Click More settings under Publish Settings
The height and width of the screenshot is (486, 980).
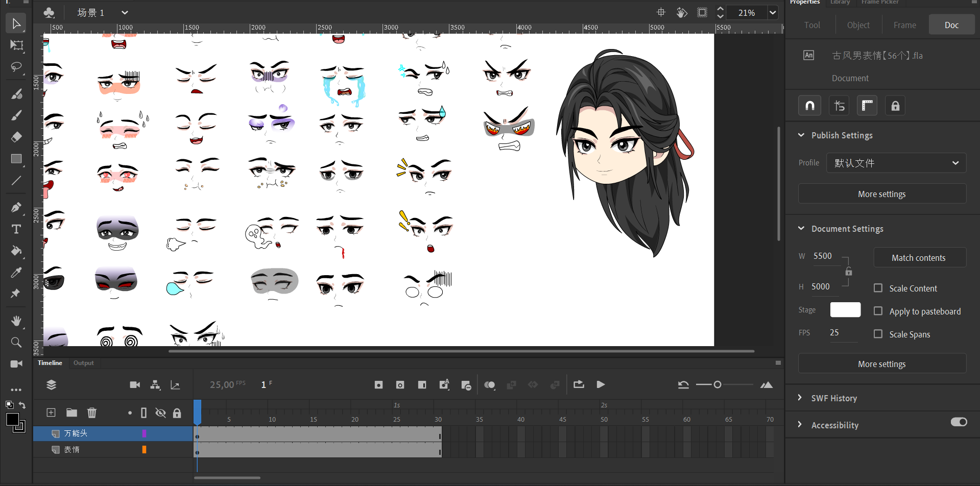click(881, 194)
